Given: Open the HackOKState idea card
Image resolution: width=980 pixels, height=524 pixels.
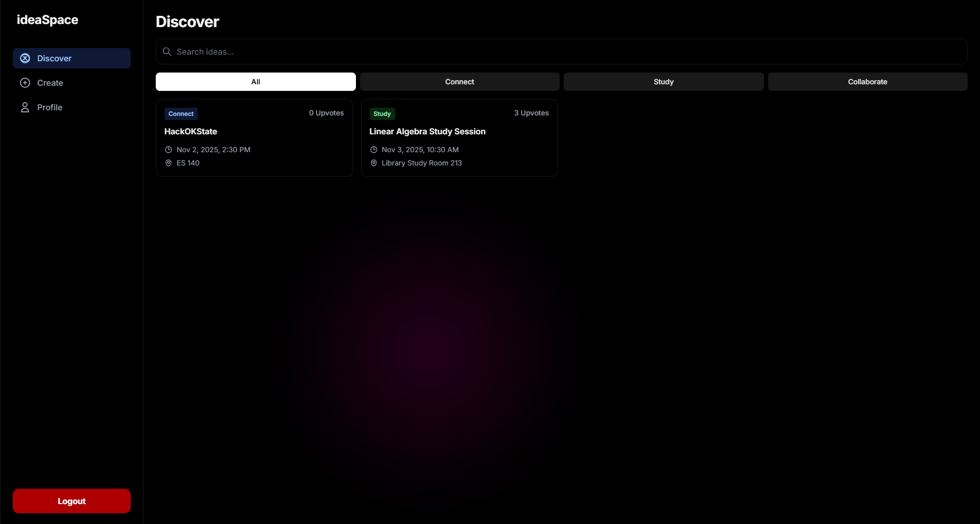Looking at the screenshot, I should 254,138.
